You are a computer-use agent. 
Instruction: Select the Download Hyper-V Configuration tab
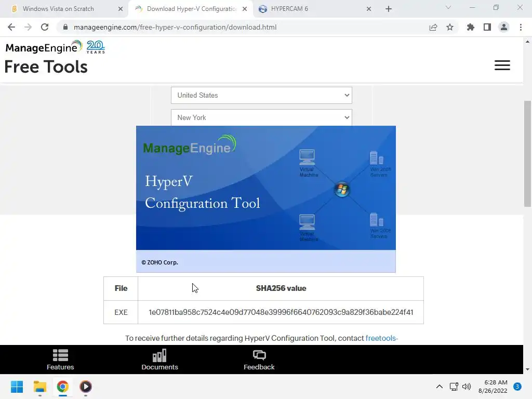point(192,9)
